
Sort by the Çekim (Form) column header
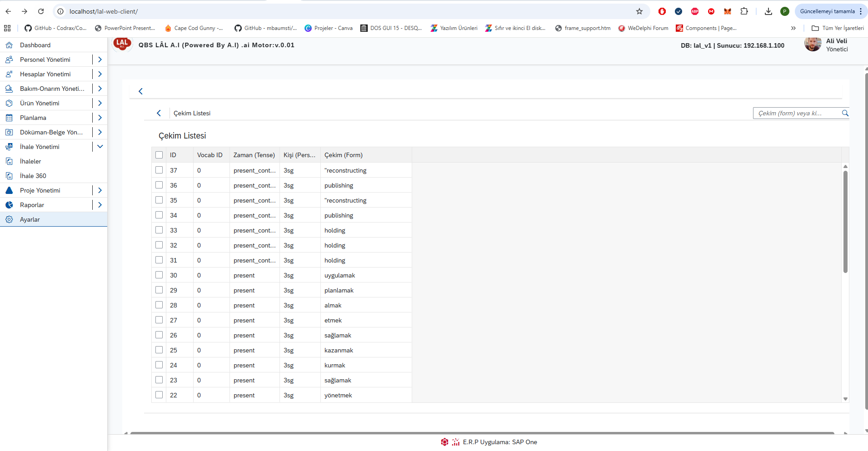[x=343, y=155]
